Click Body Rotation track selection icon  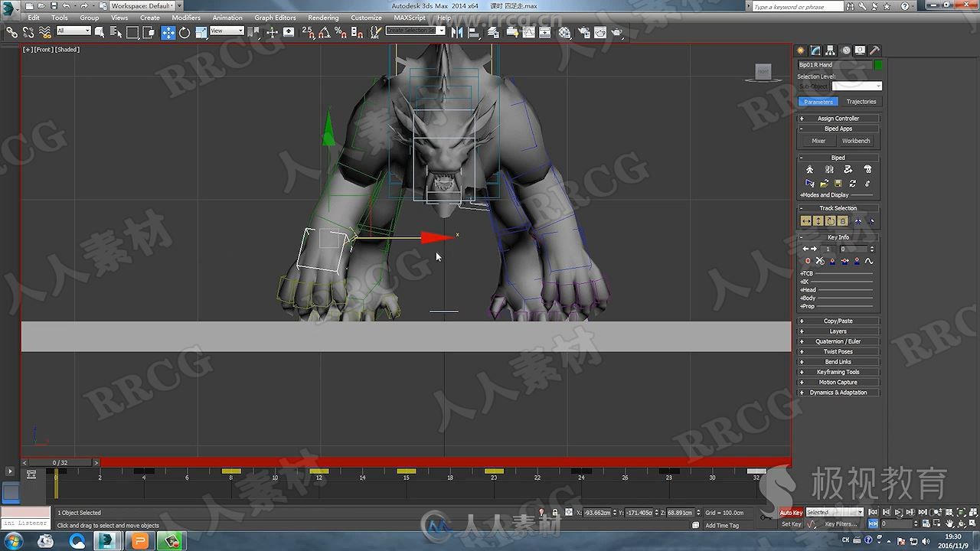click(830, 221)
